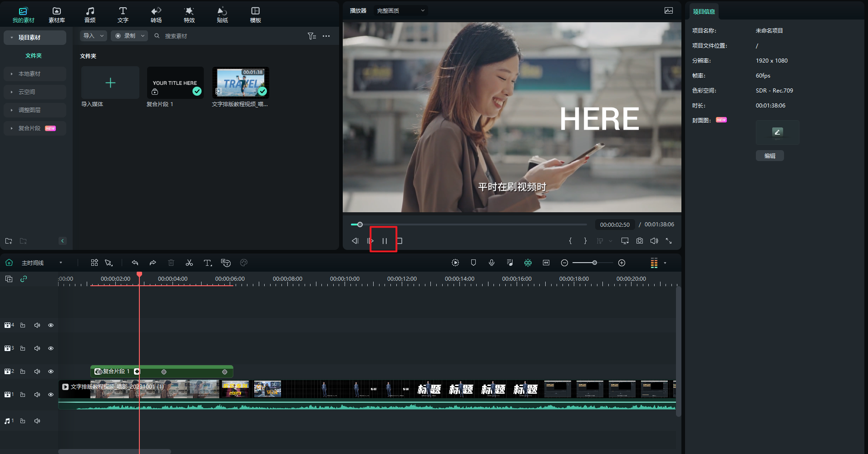
Task: Click the delete trash icon
Action: tap(171, 263)
